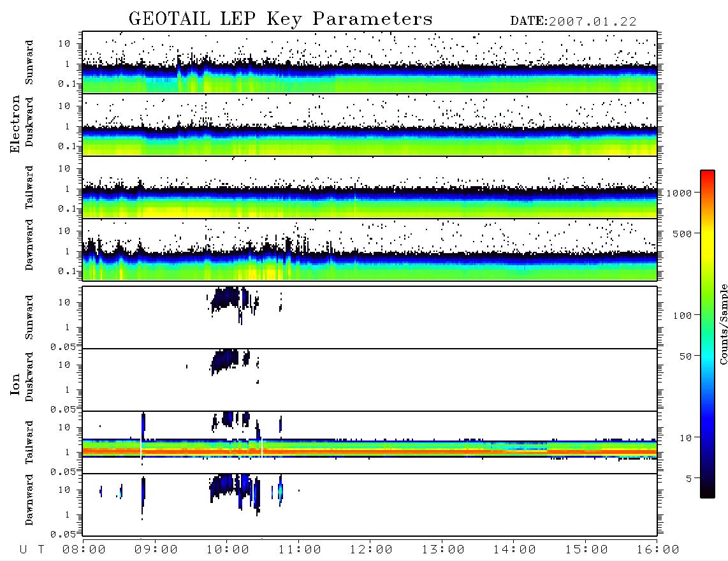Click the Electron "Dawnward" panel label

(29, 245)
